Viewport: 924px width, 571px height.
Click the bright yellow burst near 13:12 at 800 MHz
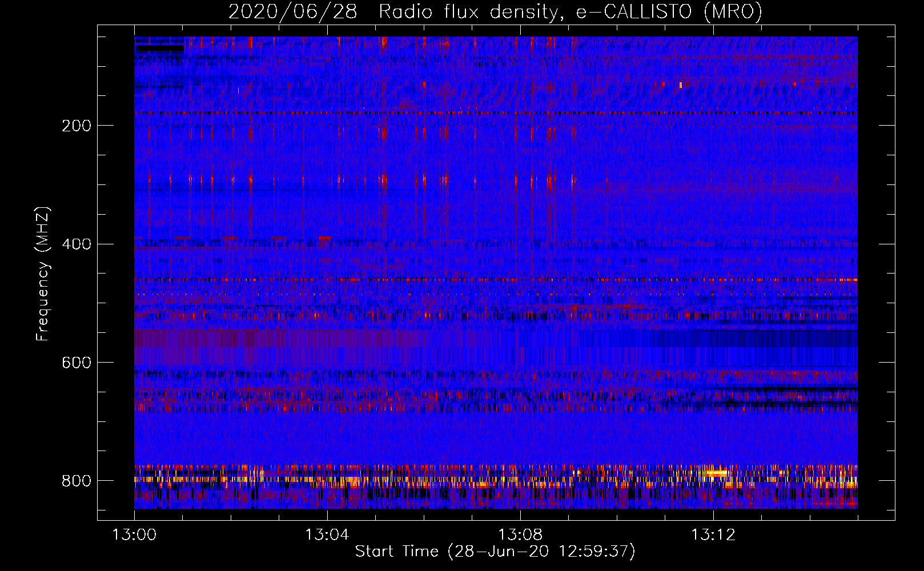717,473
